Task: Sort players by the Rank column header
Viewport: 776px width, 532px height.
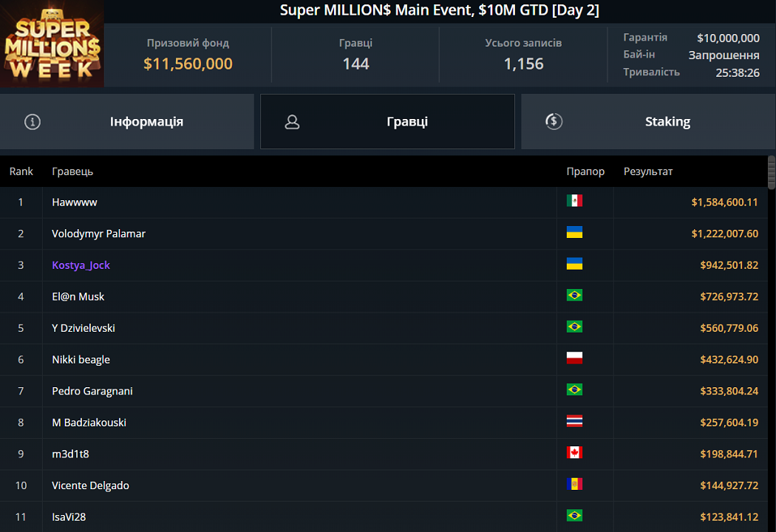Action: (21, 171)
